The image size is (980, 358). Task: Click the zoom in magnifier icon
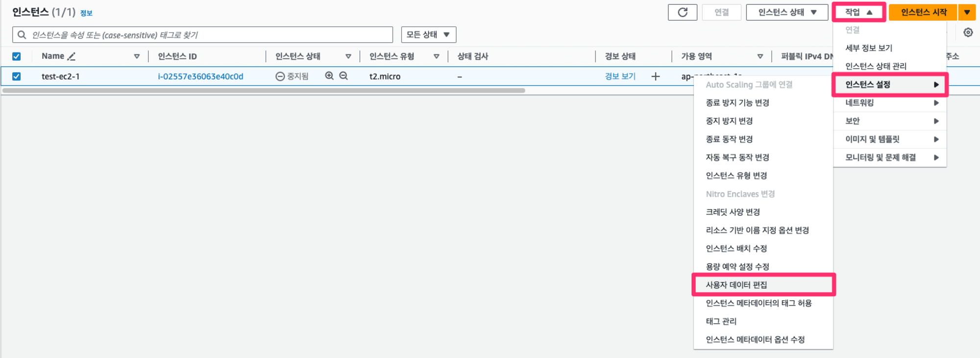(329, 76)
